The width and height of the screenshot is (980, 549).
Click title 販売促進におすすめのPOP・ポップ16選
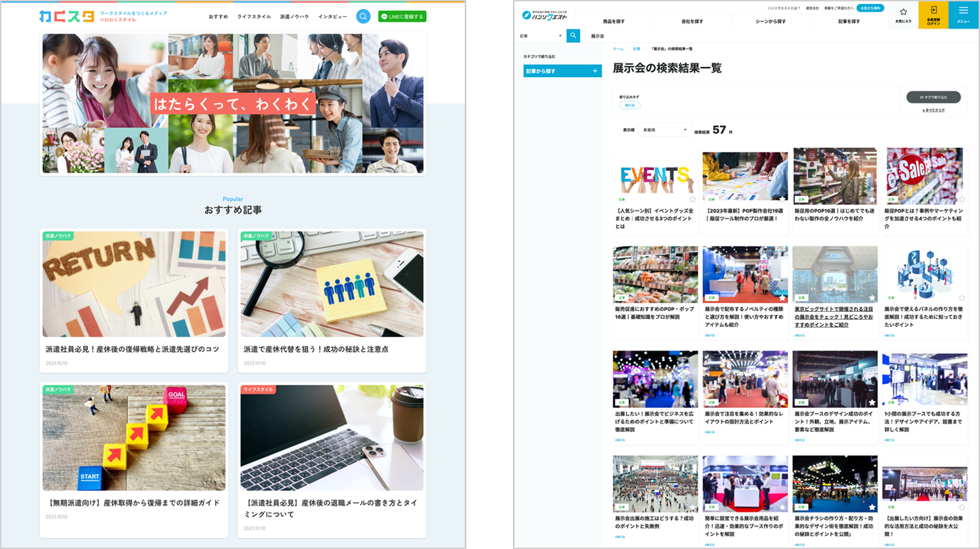[x=655, y=313]
